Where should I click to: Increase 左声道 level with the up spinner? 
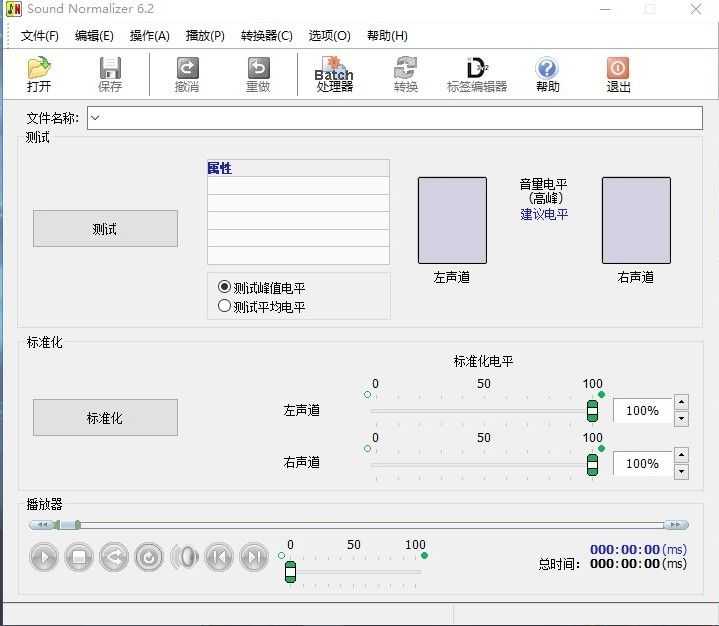[x=681, y=402]
